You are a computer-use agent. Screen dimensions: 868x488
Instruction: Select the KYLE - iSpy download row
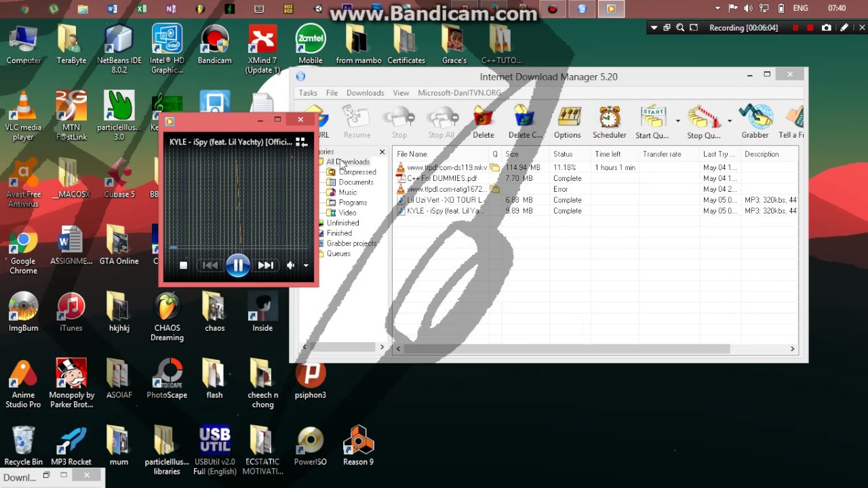pyautogui.click(x=596, y=211)
